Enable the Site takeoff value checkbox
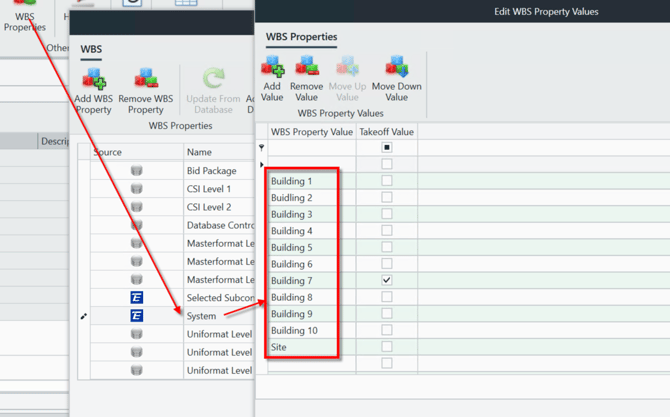Viewport: 670px width, 417px height. point(387,347)
